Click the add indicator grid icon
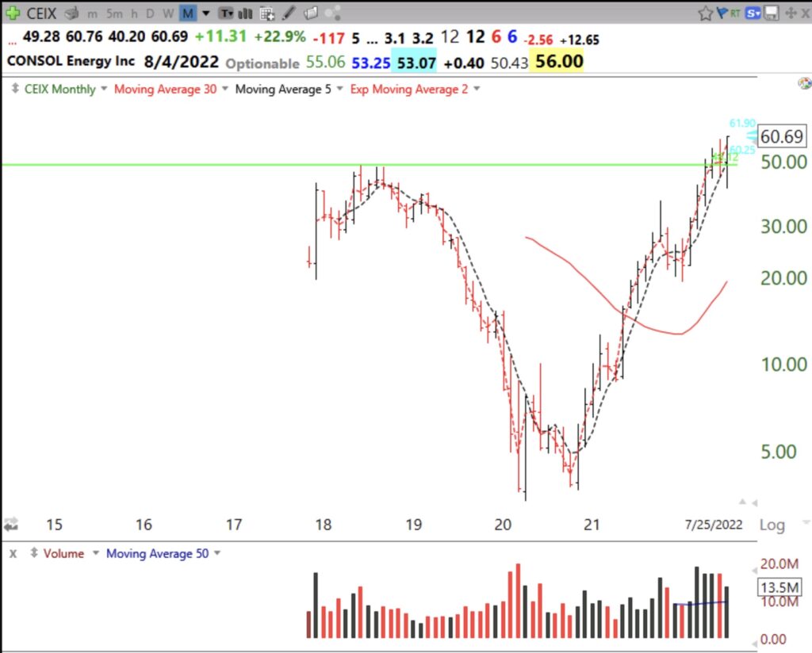The width and height of the screenshot is (812, 653). click(268, 13)
